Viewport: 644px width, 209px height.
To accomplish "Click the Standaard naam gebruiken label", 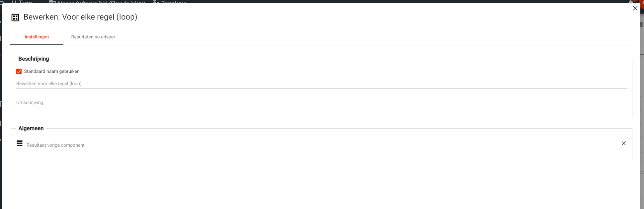I will (52, 72).
